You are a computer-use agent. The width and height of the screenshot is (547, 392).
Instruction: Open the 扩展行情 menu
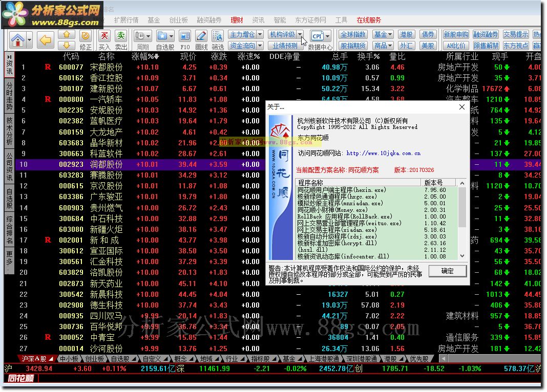coord(126,20)
